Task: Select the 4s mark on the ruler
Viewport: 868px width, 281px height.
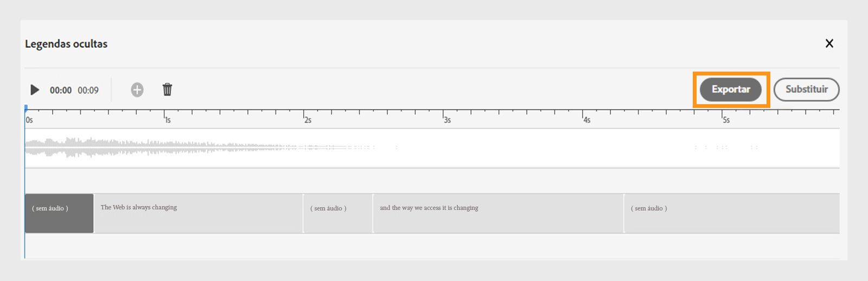Action: (x=586, y=119)
